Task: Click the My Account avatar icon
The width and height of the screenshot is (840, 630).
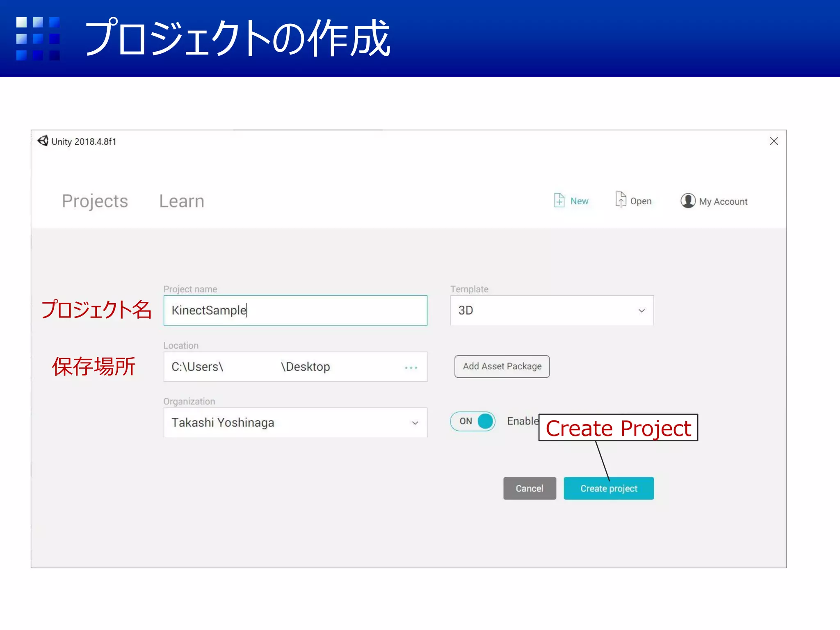Action: tap(688, 201)
